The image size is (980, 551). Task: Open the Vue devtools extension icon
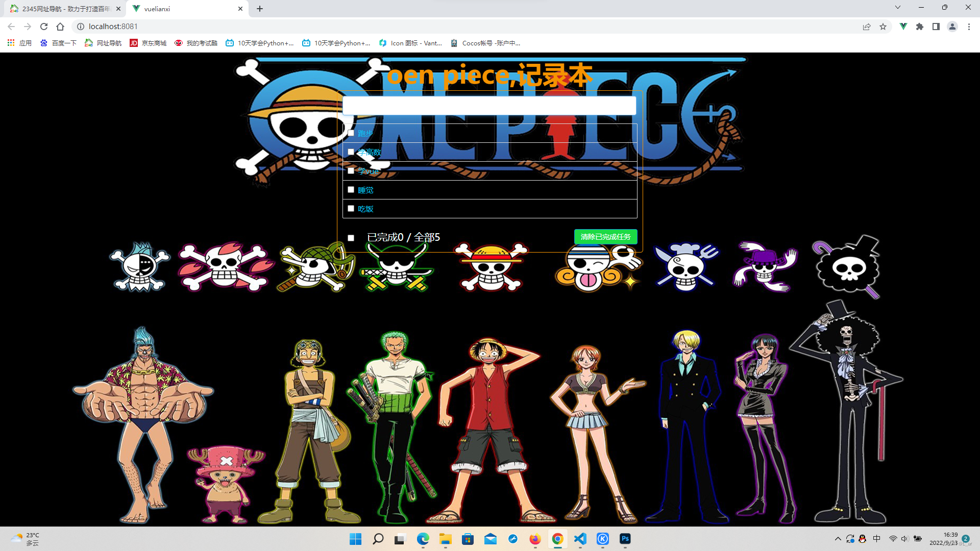coord(903,27)
